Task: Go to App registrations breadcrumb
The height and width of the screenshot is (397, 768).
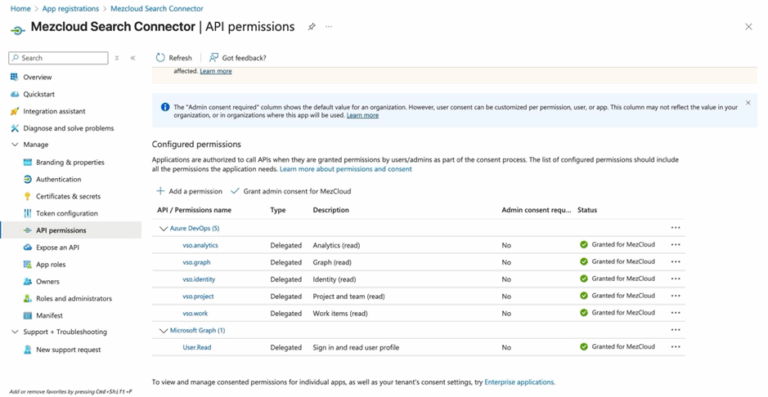Action: pyautogui.click(x=71, y=9)
